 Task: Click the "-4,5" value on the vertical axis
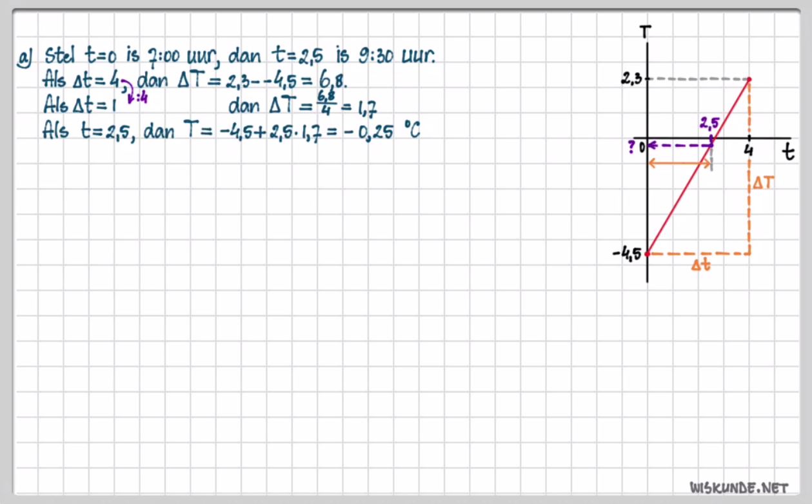tap(627, 254)
